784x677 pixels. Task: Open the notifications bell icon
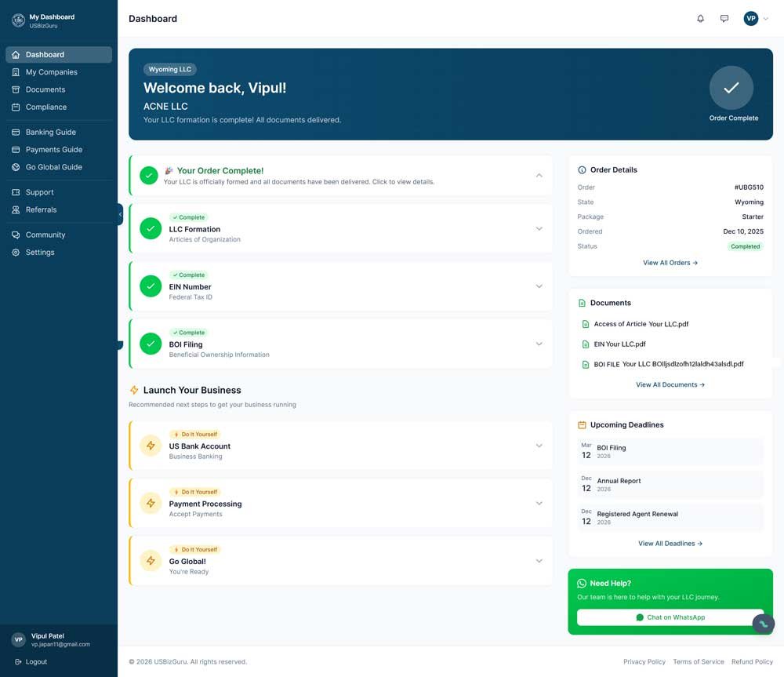700,18
